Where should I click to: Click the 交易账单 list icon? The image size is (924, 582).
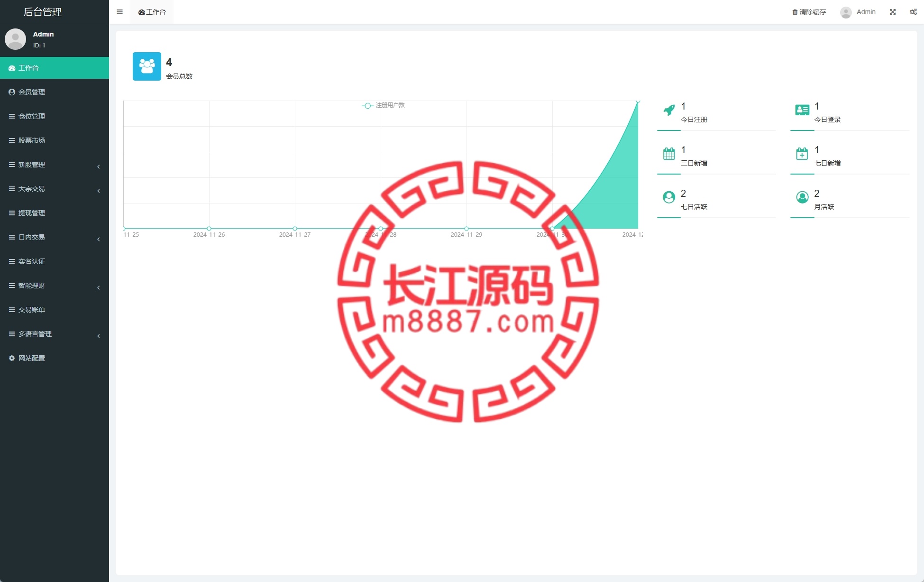pyautogui.click(x=12, y=310)
